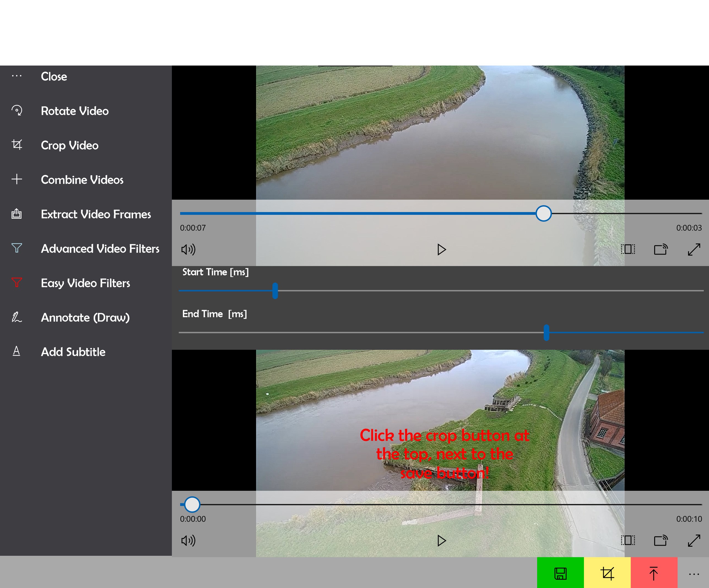
Task: Collapse sidebar with Close ellipsis
Action: click(x=17, y=76)
